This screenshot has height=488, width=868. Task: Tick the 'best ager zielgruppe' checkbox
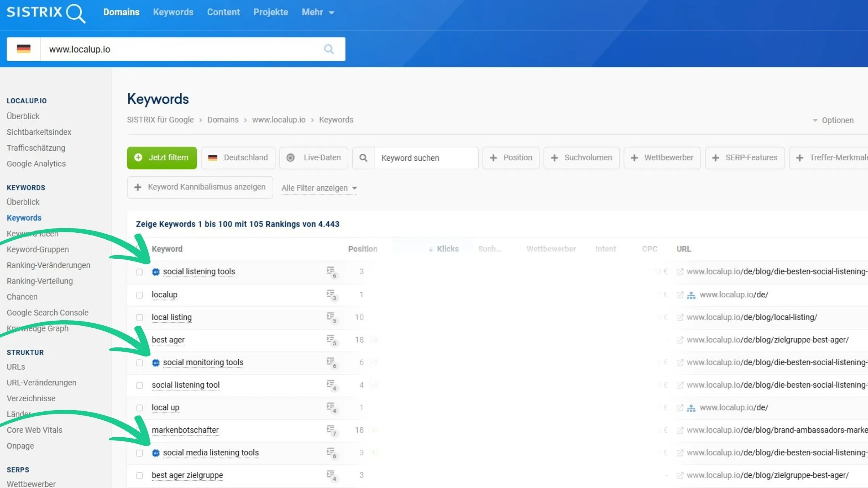coord(139,476)
